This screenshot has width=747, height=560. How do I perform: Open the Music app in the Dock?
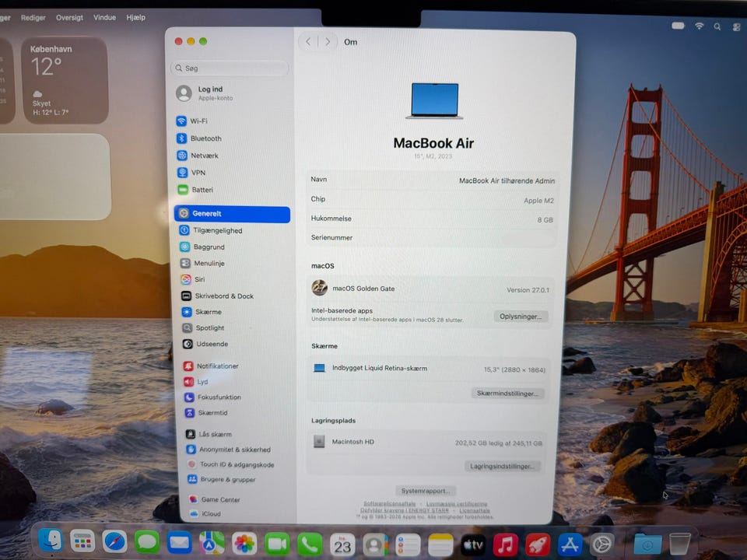(x=506, y=544)
